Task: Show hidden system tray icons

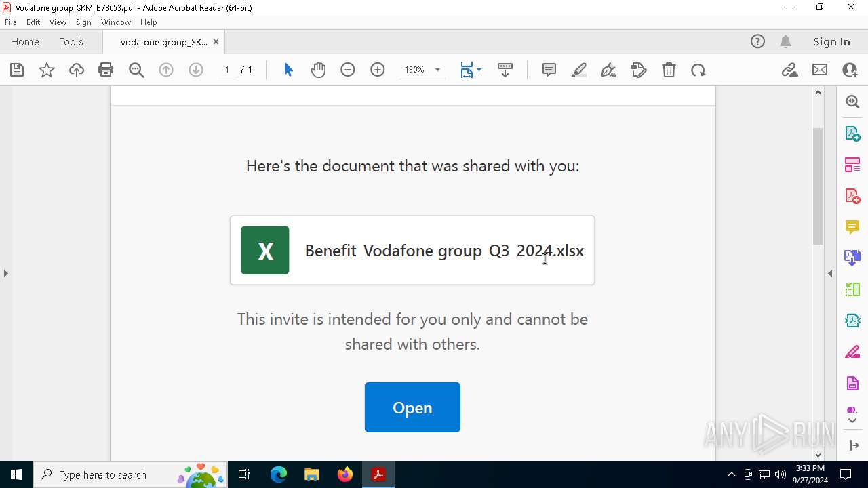Action: [x=731, y=474]
